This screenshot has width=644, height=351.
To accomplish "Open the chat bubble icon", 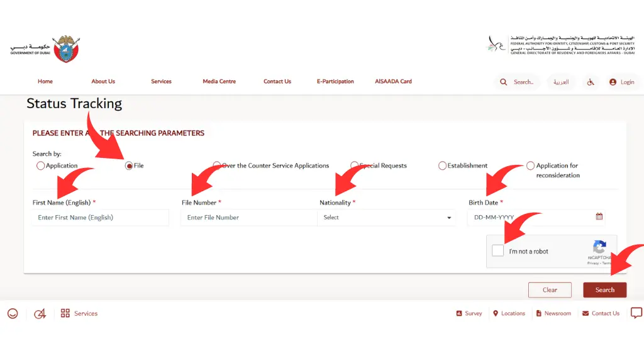I will pyautogui.click(x=636, y=313).
